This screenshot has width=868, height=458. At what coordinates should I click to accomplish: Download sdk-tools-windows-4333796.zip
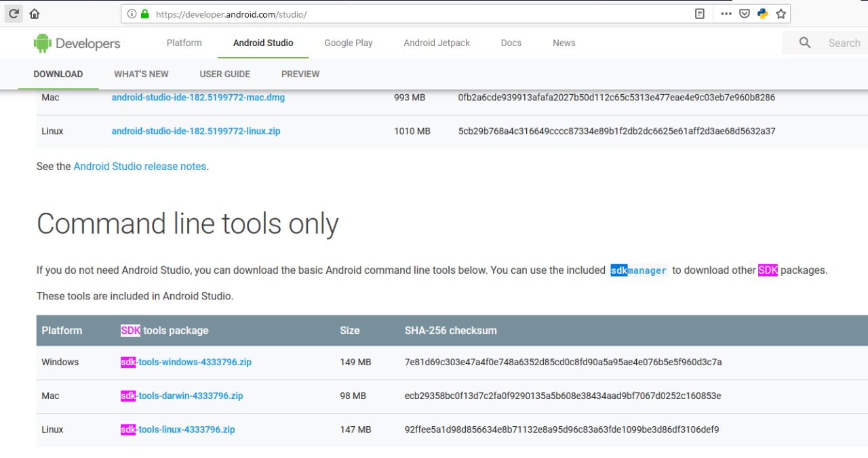pos(186,362)
